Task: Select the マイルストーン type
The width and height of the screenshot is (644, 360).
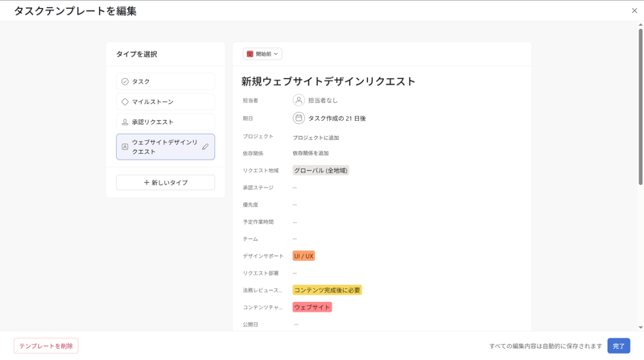Action: click(166, 101)
